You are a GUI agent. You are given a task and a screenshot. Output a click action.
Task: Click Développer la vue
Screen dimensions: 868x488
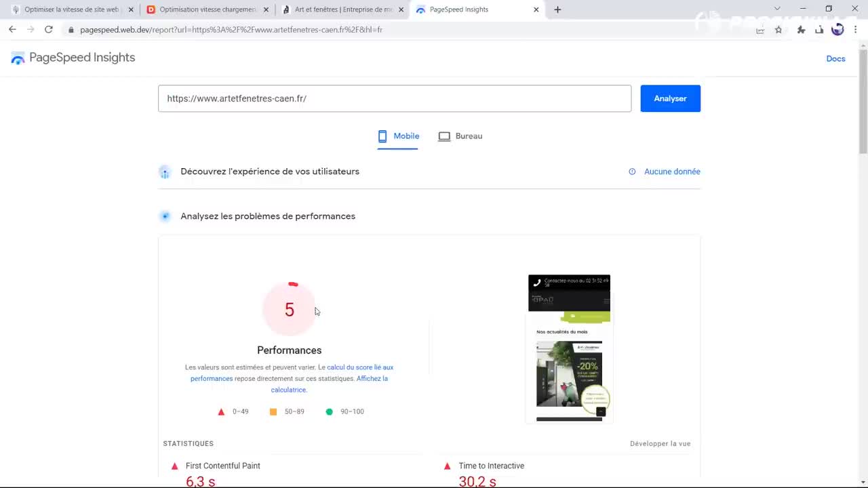(660, 443)
